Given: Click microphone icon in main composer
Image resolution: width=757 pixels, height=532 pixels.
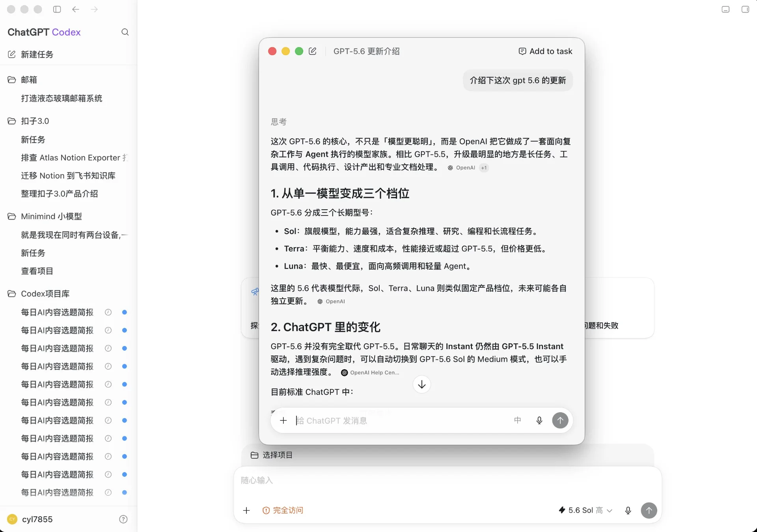Looking at the screenshot, I should click(x=628, y=511).
